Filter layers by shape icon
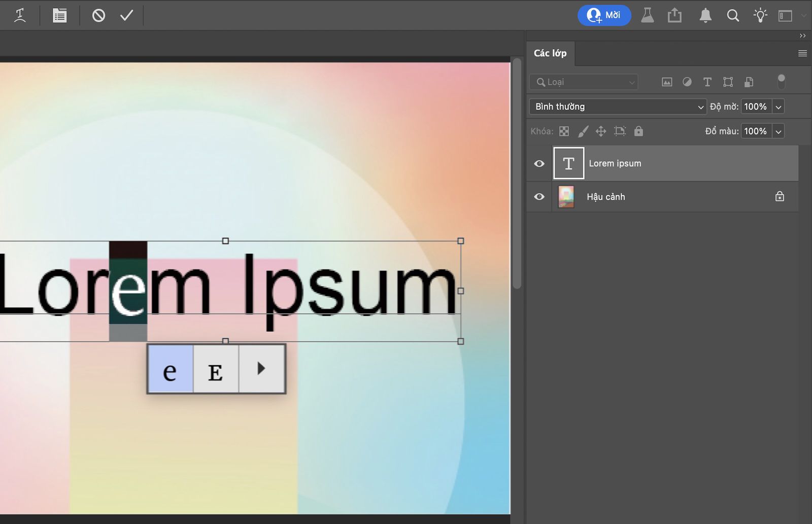The width and height of the screenshot is (812, 524). [728, 82]
